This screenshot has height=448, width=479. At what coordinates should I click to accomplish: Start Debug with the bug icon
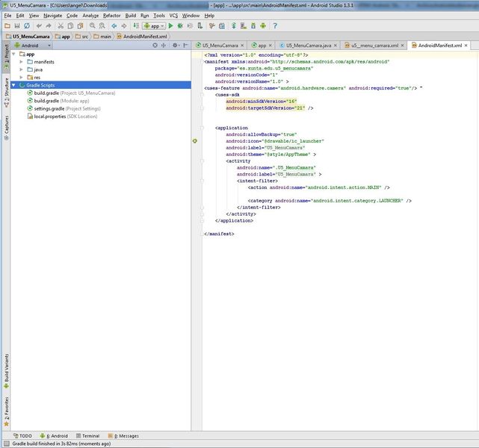[180, 26]
